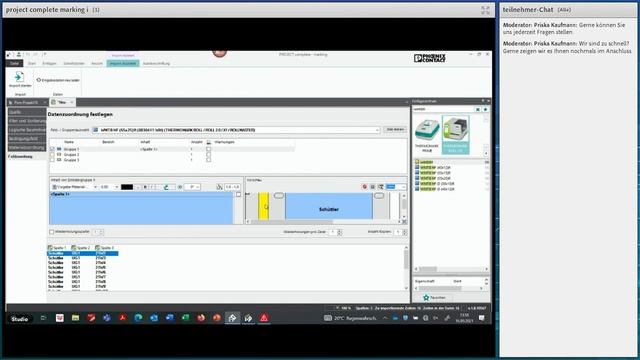
Task: Toggle Warnungen checkbox in the Gruppe 1 row
Action: [209, 149]
